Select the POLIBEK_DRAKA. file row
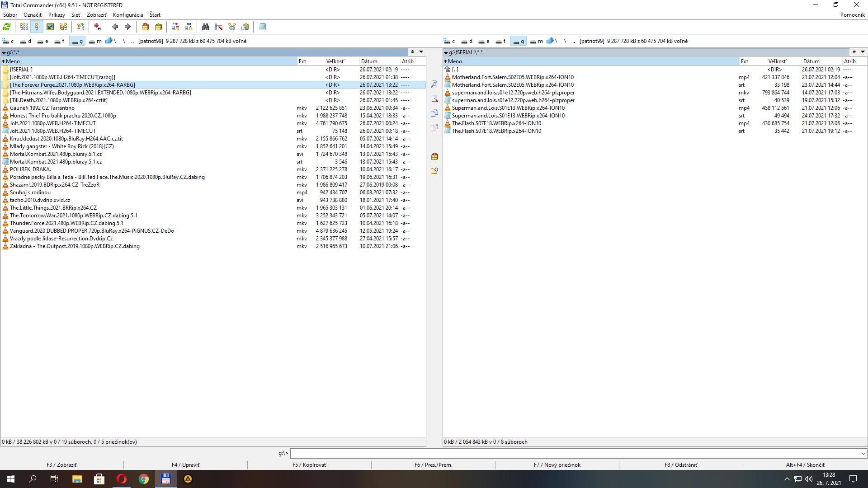Image resolution: width=868 pixels, height=488 pixels. click(213, 169)
